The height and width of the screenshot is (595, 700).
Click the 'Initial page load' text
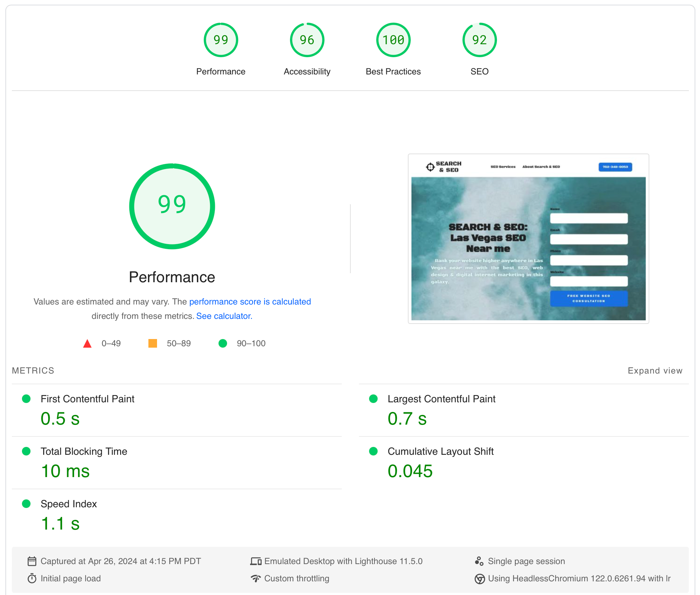(x=70, y=578)
